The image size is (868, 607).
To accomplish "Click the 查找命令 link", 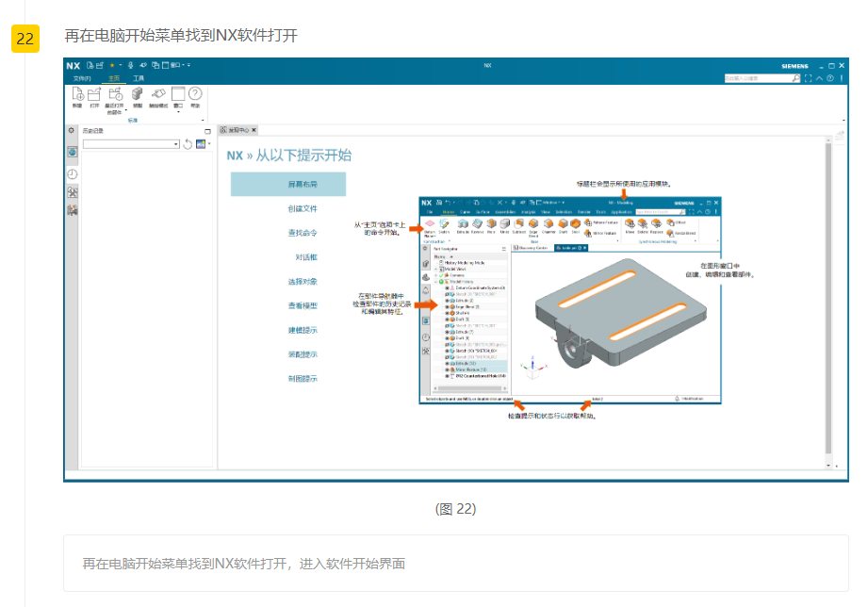I will [x=303, y=233].
